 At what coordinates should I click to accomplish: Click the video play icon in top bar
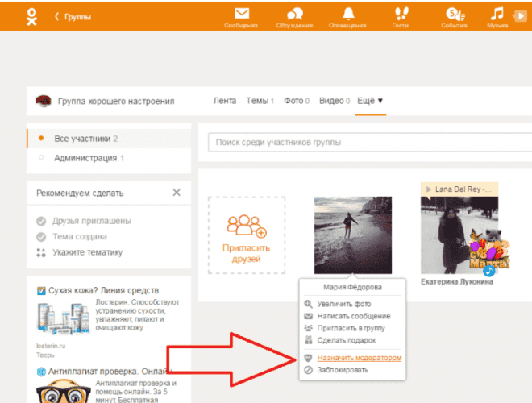pyautogui.click(x=524, y=14)
